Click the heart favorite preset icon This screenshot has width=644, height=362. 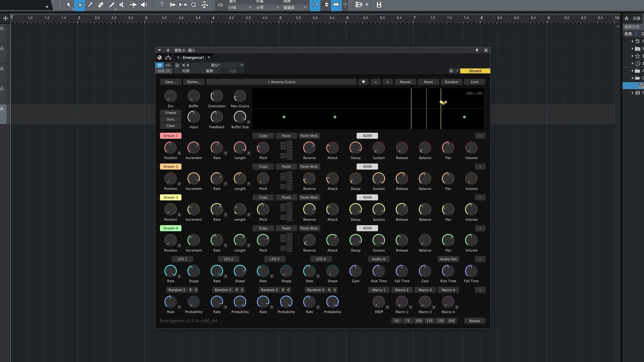click(363, 82)
